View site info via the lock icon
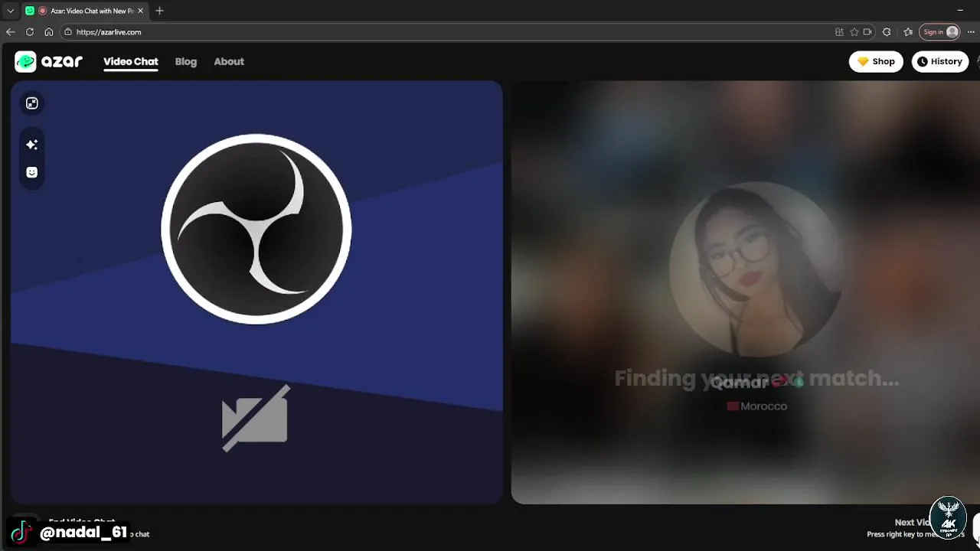Screen dimensions: 980x551 [68, 32]
